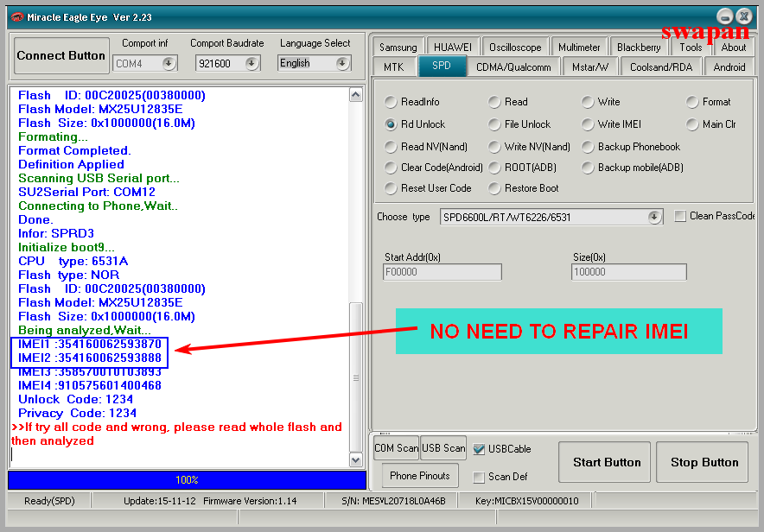Switch to the Blackberry tab

(x=639, y=47)
